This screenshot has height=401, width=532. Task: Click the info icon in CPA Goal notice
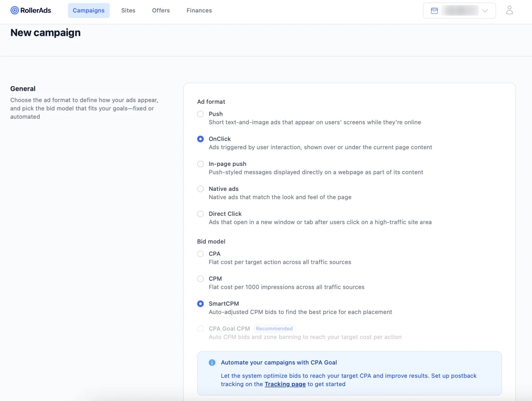point(212,363)
